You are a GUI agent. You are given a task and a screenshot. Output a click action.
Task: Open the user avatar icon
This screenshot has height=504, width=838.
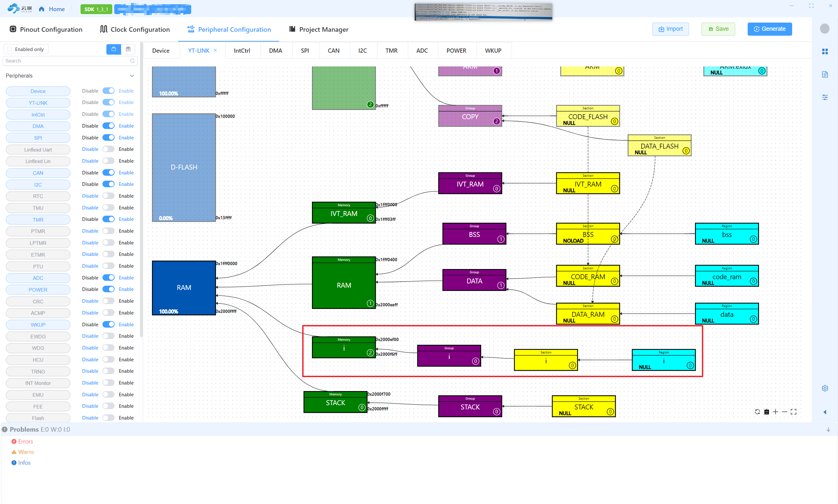pyautogui.click(x=824, y=28)
